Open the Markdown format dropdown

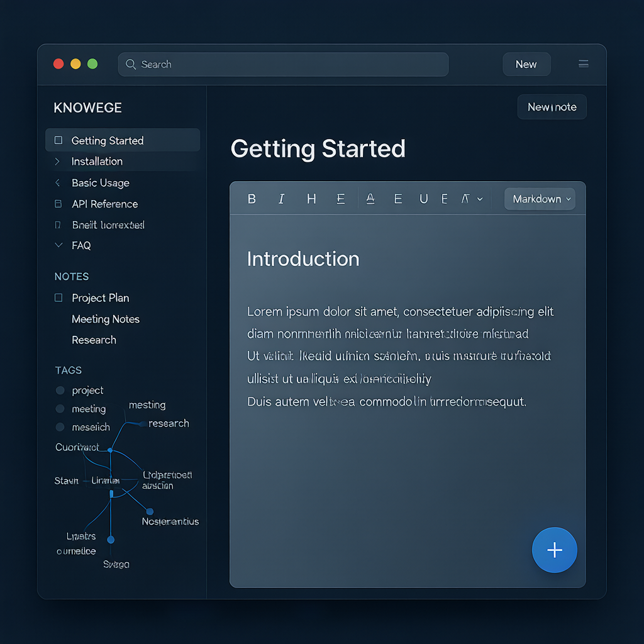(x=540, y=199)
